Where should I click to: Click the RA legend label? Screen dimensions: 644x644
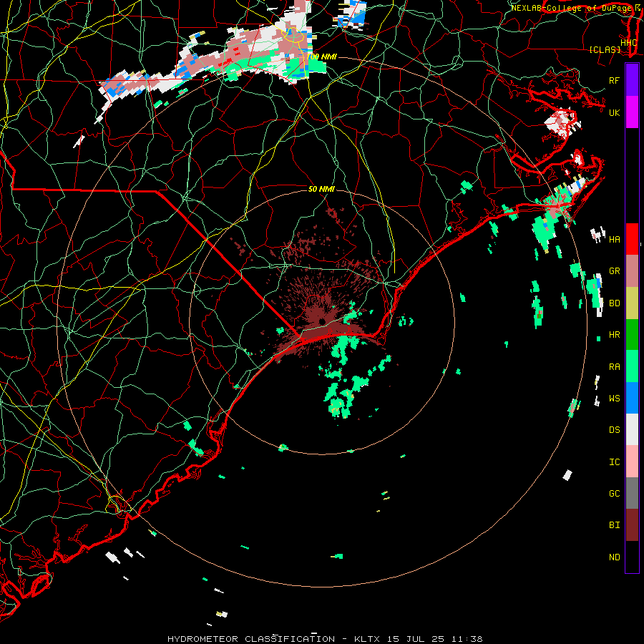(614, 366)
